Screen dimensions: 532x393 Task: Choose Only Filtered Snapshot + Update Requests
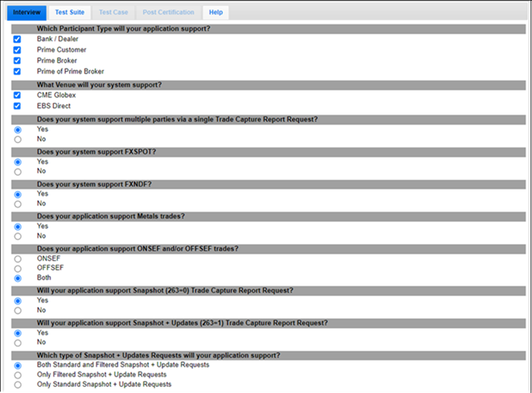click(x=17, y=375)
